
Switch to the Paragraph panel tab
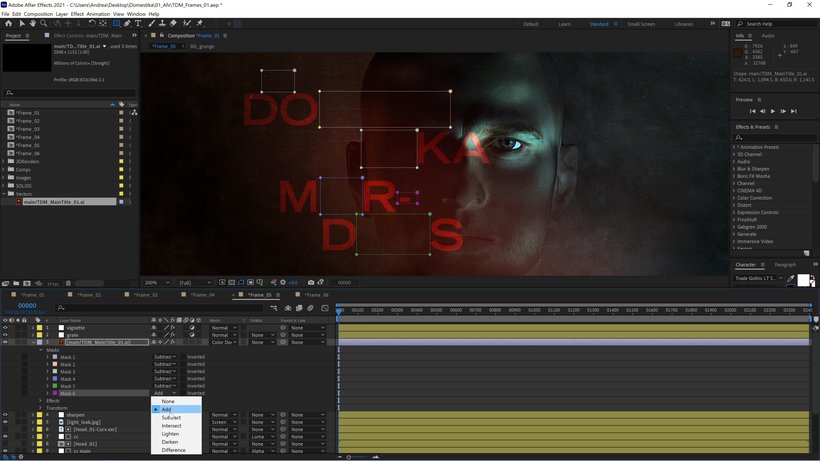click(785, 265)
